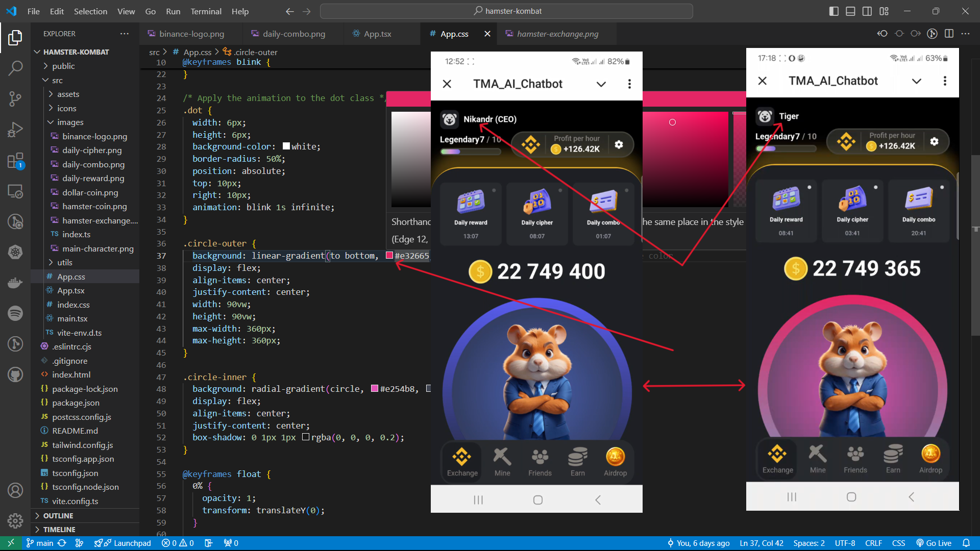Toggle Panel layout button in title bar
980x551 pixels.
pos(850,11)
